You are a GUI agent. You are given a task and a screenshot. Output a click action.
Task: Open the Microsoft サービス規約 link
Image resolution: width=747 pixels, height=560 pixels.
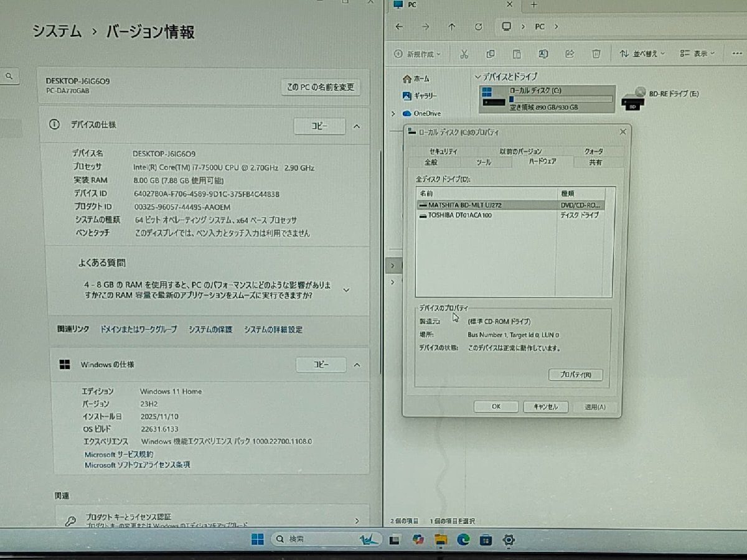(118, 454)
